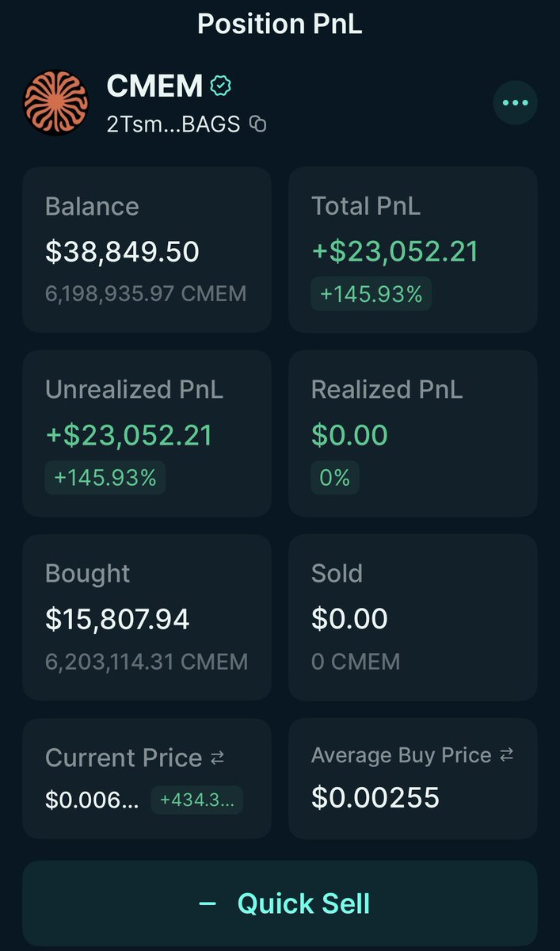The height and width of the screenshot is (951, 560).
Task: Open the Realized PnL card
Action: 413,433
